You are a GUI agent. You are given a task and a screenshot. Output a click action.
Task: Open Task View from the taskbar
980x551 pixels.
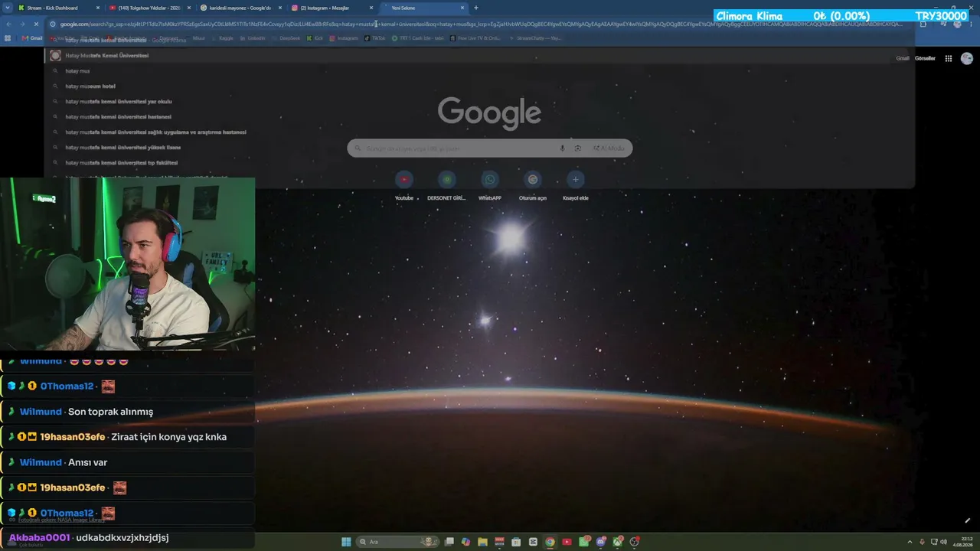pyautogui.click(x=449, y=542)
